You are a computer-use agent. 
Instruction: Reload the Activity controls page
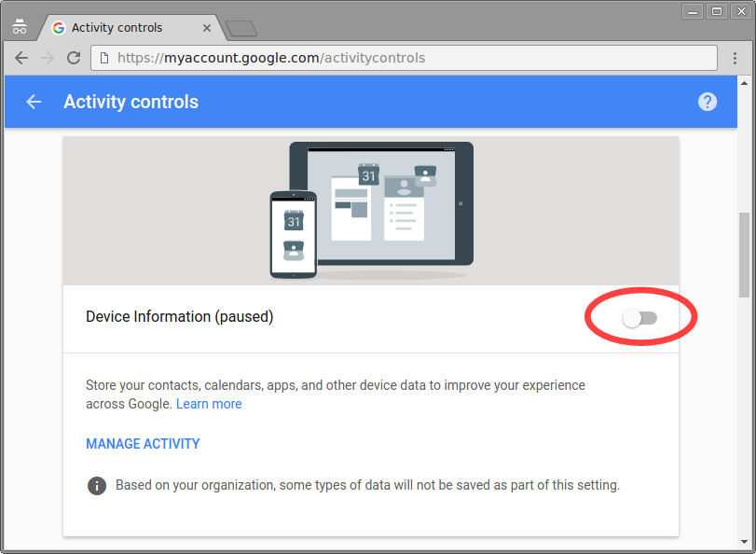coord(74,58)
